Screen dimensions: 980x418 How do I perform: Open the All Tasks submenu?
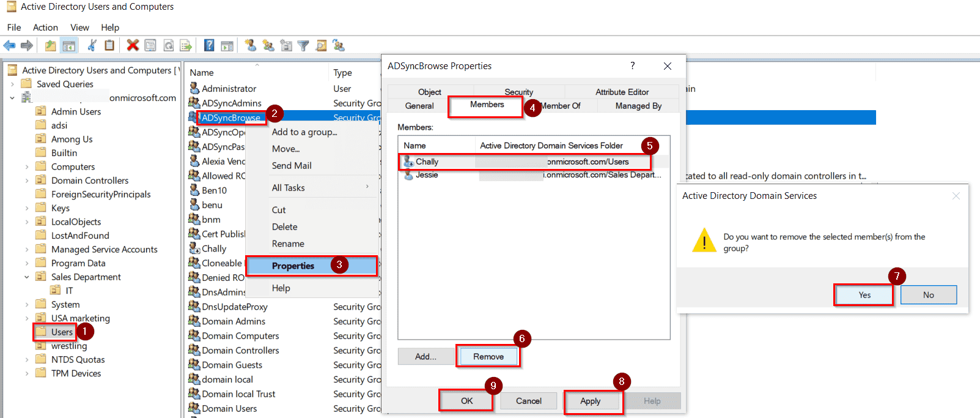(312, 187)
